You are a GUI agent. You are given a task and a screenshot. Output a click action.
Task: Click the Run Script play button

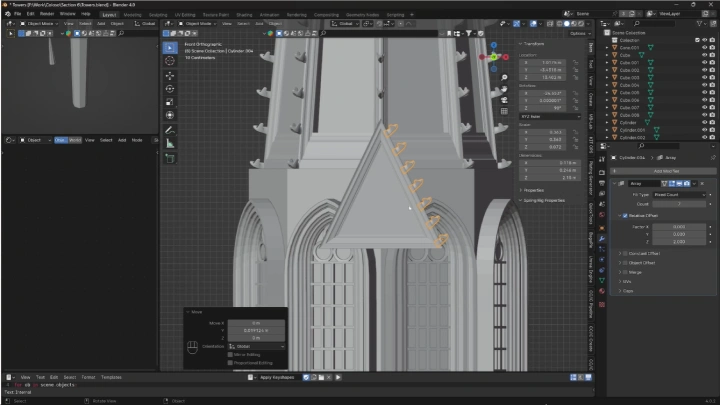coord(338,377)
